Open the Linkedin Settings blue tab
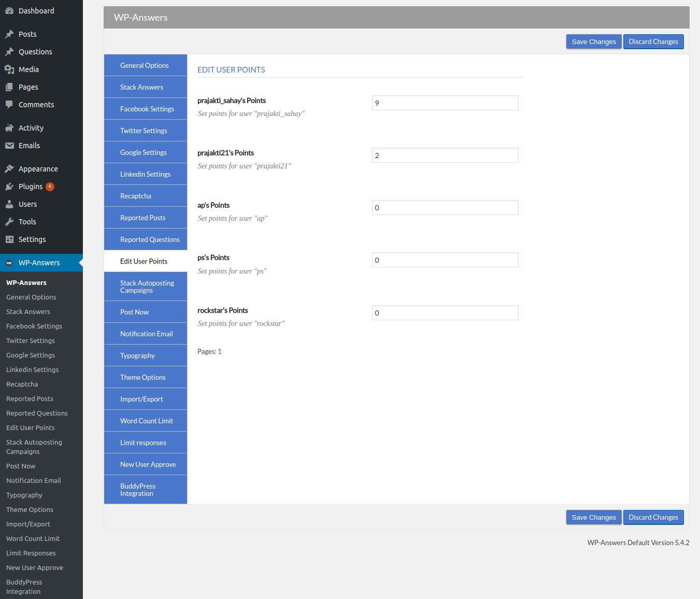The width and height of the screenshot is (700, 599). 146,174
